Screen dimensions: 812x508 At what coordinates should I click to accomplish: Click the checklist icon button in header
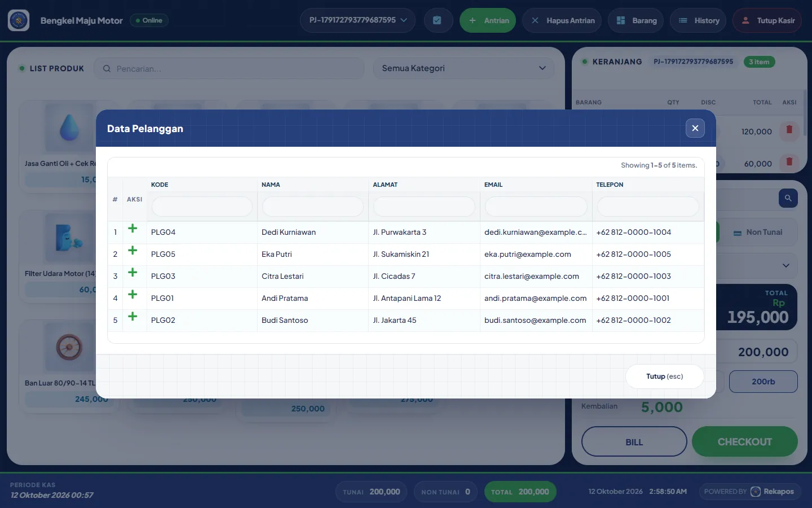click(x=438, y=20)
